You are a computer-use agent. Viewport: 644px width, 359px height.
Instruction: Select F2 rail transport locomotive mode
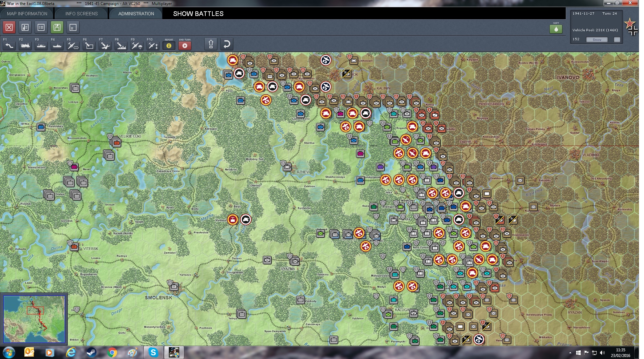pyautogui.click(x=25, y=46)
